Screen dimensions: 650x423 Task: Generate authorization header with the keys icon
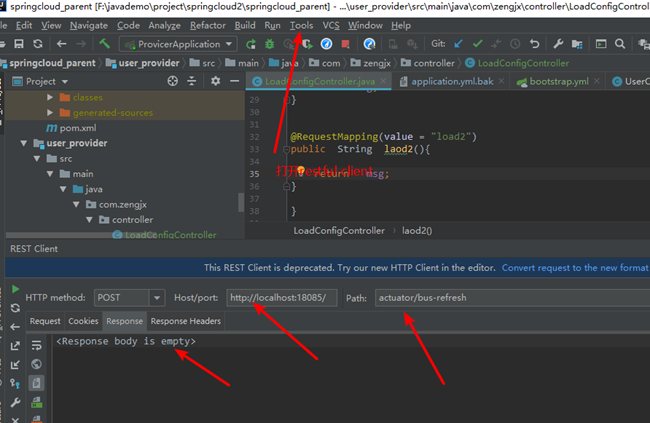click(15, 384)
